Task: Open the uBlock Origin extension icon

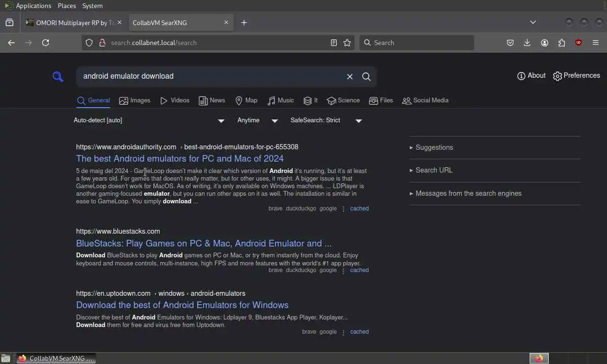Action: 579,43
